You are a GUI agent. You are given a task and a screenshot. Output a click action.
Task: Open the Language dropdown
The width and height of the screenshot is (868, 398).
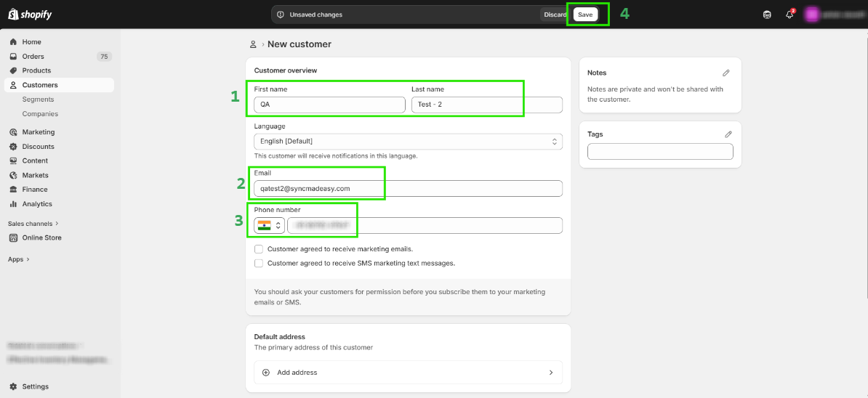(x=408, y=141)
